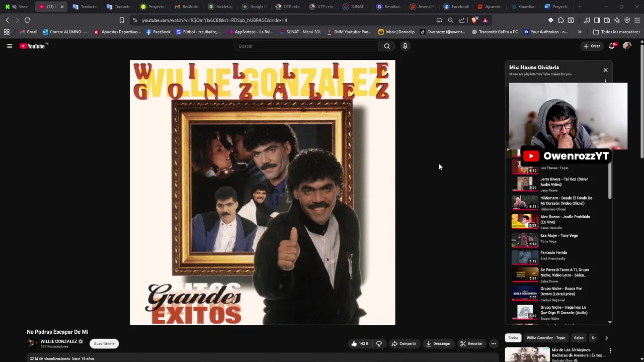Viewport: 644px width, 362px height.
Task: Click the YouTube search magnifier button
Action: coord(387,46)
